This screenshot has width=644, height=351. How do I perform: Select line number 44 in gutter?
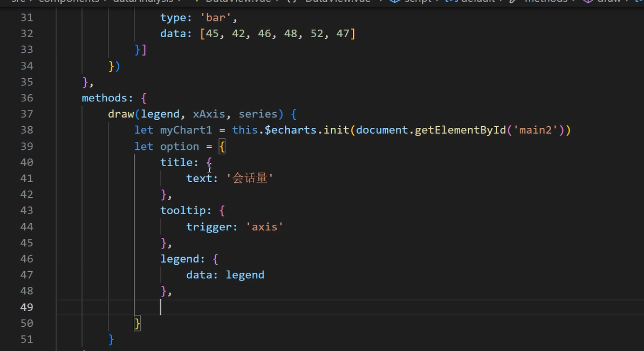(x=26, y=227)
